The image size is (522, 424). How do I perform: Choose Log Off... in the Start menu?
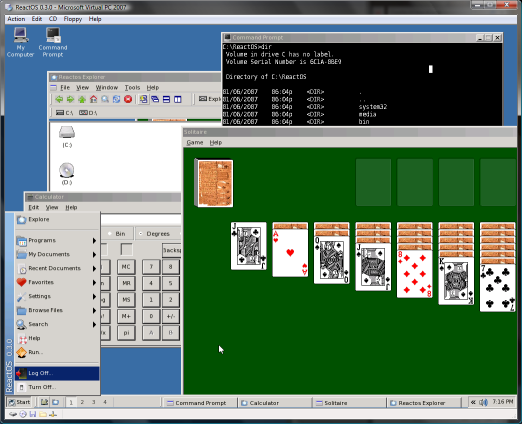click(x=57, y=373)
